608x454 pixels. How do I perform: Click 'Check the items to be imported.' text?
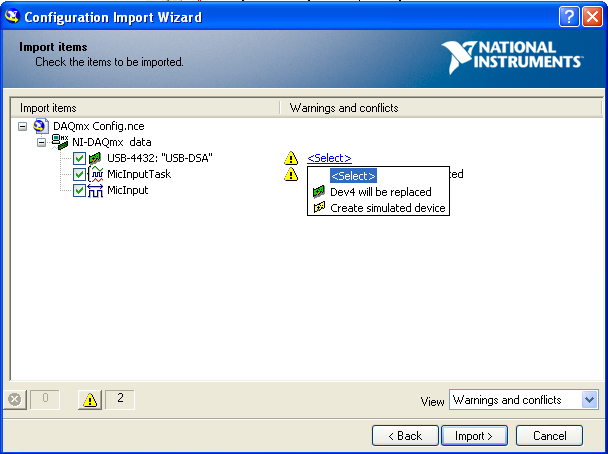coord(109,62)
